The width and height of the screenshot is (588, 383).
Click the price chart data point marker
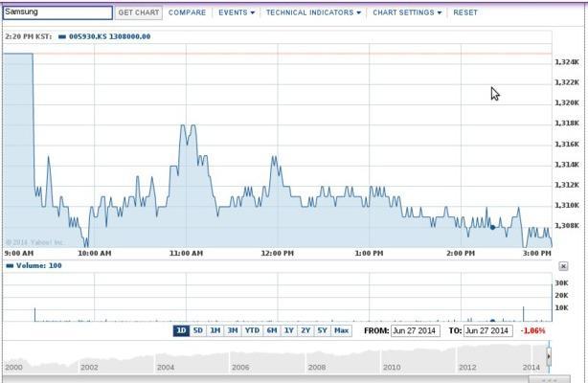tap(493, 227)
